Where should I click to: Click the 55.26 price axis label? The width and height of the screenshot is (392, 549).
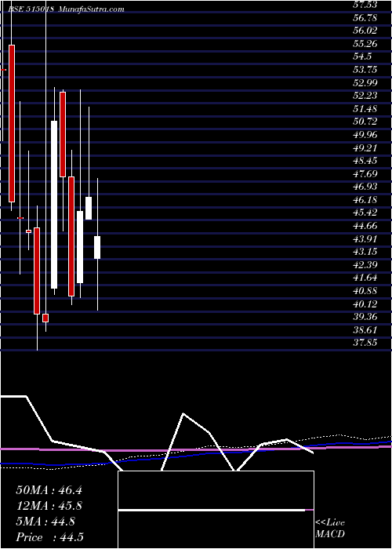[x=365, y=44]
